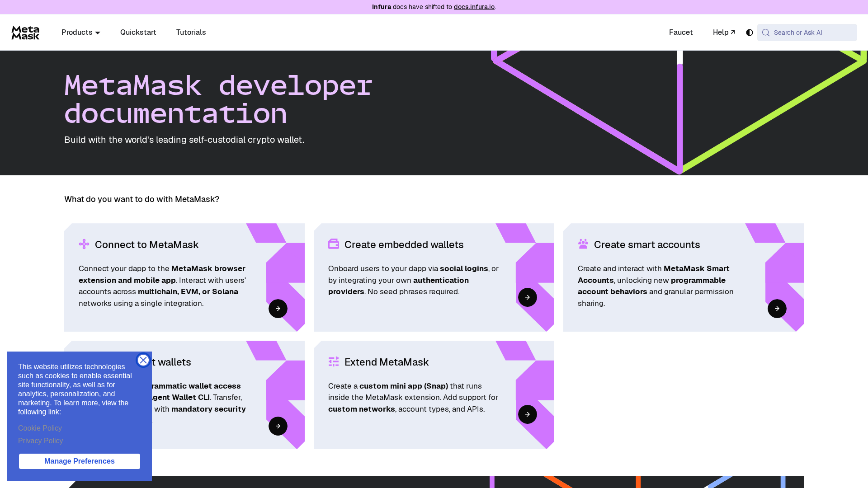The height and width of the screenshot is (488, 868).
Task: Open the Cookie Policy link
Action: point(40,428)
